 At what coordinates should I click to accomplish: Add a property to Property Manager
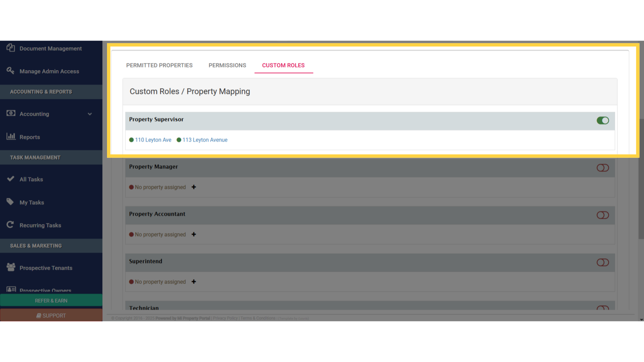pos(194,187)
